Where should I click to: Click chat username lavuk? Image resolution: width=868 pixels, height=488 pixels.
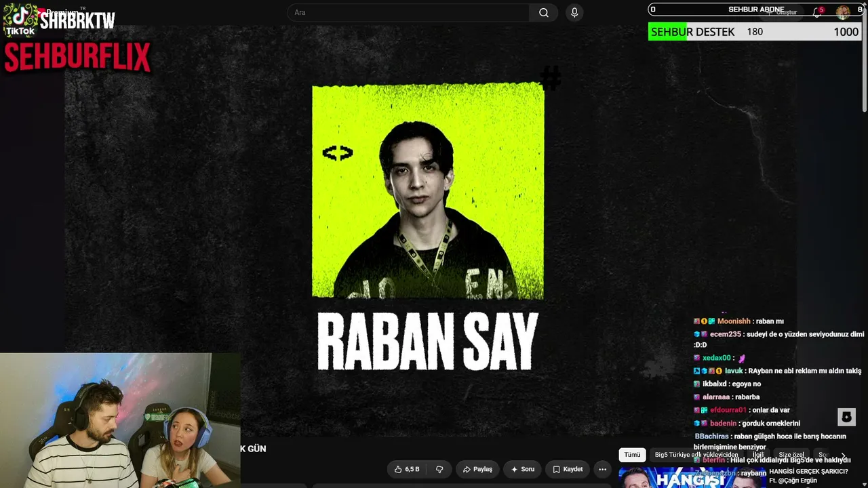click(x=734, y=371)
